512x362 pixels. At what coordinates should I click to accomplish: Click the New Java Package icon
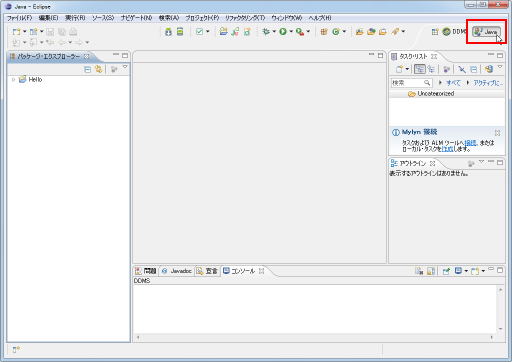323,32
